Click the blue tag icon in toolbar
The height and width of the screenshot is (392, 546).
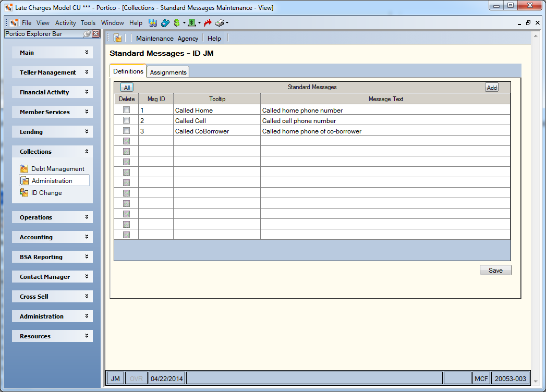[165, 23]
